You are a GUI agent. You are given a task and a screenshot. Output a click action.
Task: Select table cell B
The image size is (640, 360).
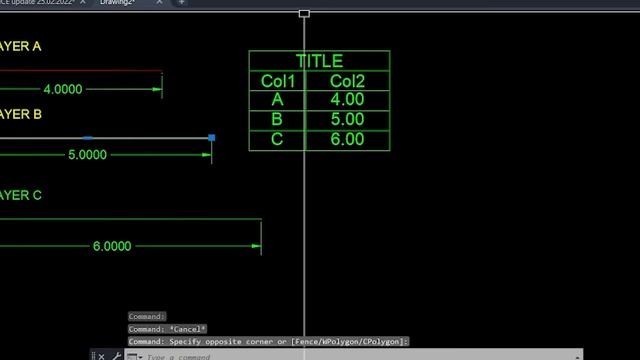point(277,120)
